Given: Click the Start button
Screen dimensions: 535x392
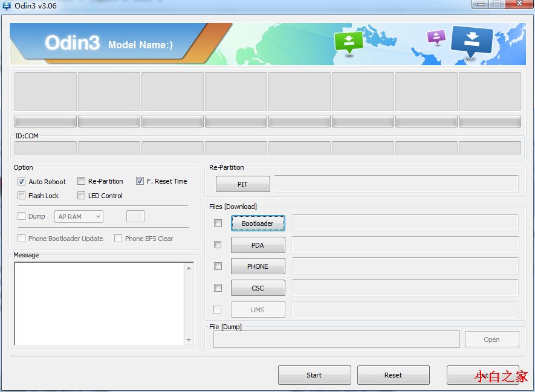Looking at the screenshot, I should click(x=314, y=375).
